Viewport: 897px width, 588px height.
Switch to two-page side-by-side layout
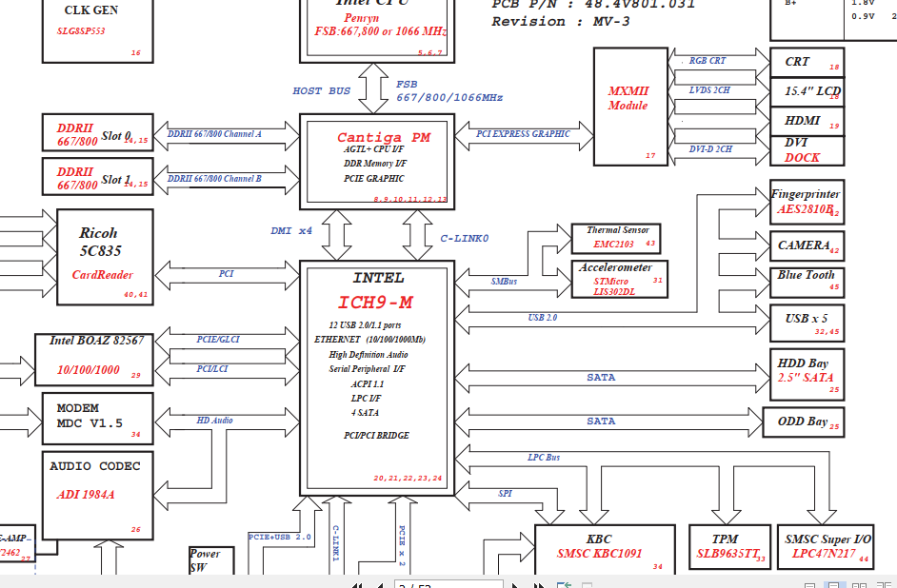pyautogui.click(x=861, y=584)
